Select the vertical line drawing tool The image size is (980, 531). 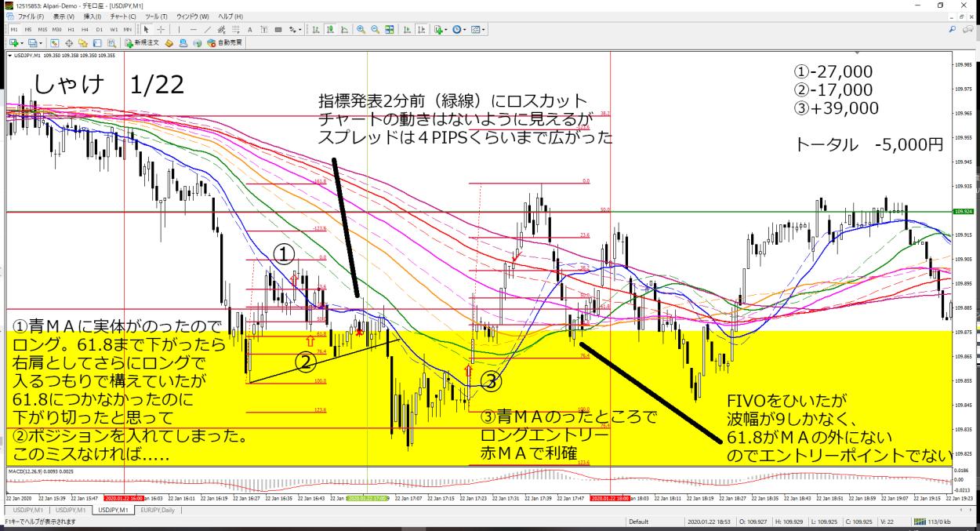coord(180,29)
